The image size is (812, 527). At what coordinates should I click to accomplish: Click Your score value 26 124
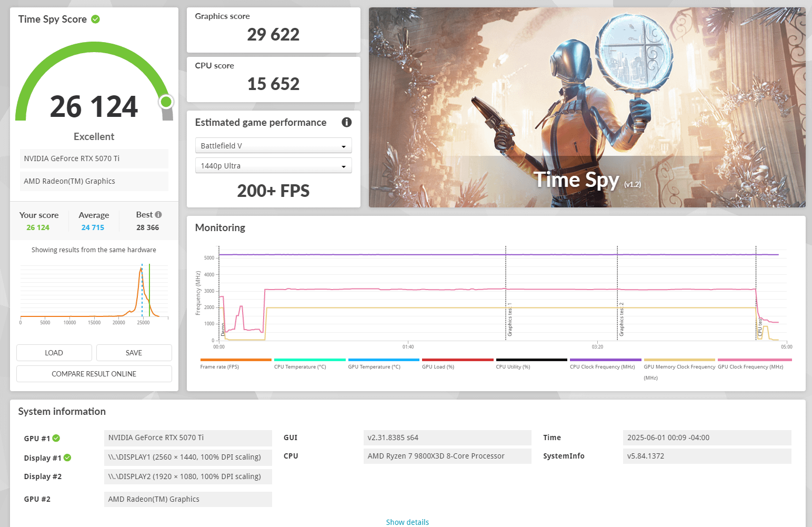coord(38,227)
